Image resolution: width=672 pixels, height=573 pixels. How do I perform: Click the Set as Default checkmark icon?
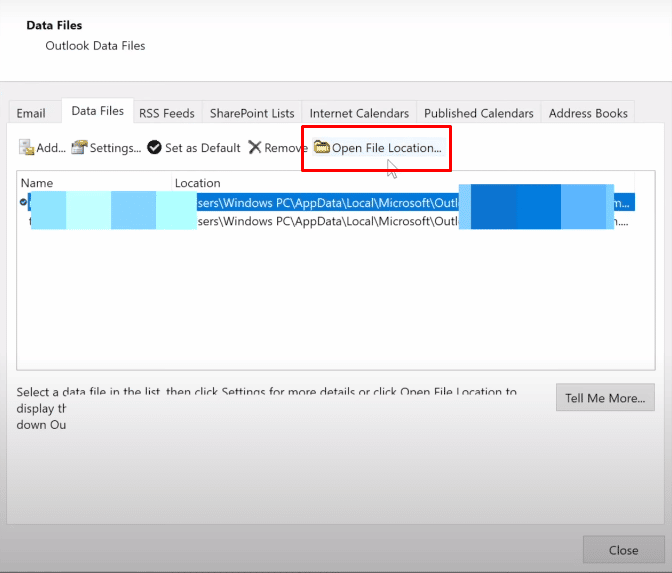coord(154,147)
